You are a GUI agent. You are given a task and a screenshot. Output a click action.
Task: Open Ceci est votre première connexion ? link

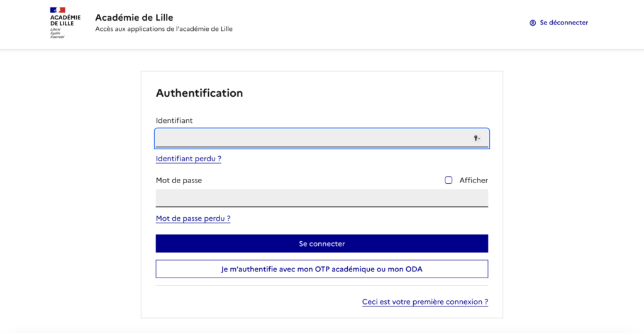(425, 302)
